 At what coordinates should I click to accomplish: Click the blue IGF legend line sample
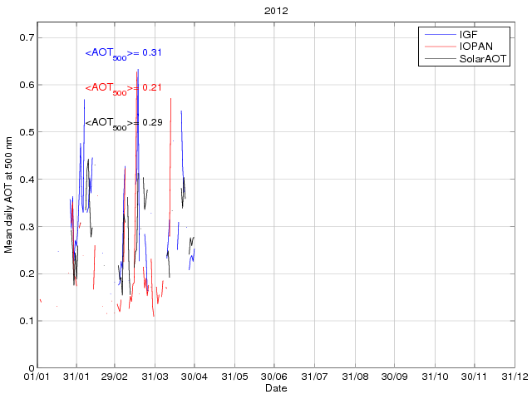click(440, 34)
